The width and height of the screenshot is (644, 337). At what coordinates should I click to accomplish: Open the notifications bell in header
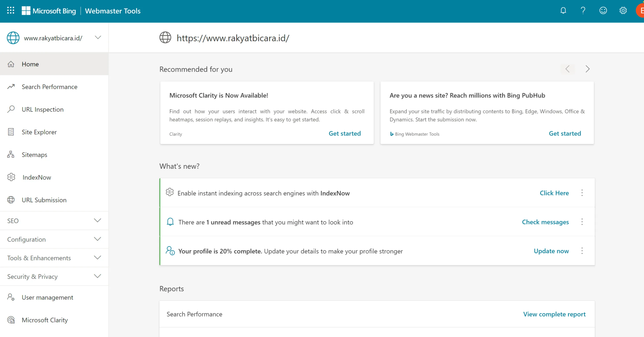pos(563,10)
